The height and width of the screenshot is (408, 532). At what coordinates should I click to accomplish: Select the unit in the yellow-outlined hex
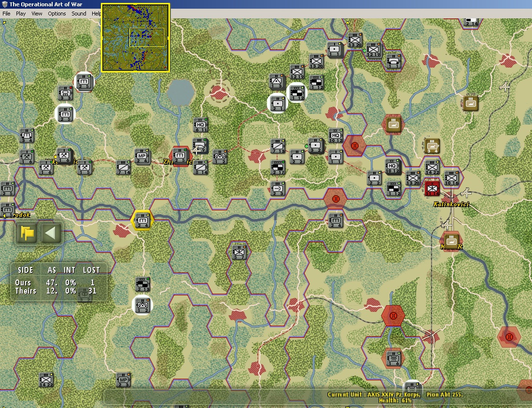point(142,221)
